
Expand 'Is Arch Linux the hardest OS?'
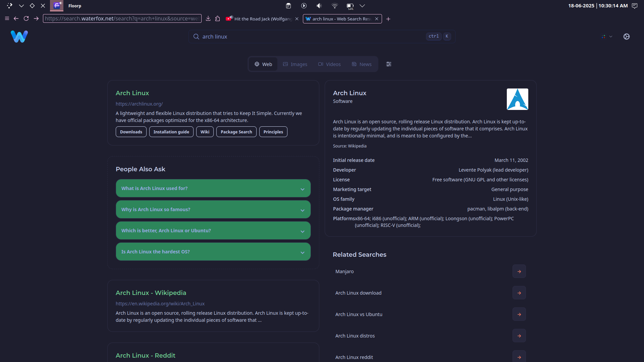pyautogui.click(x=213, y=252)
